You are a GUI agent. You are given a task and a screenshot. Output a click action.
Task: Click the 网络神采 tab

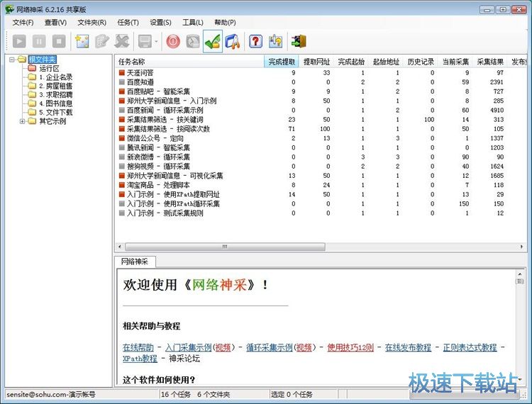click(x=135, y=262)
